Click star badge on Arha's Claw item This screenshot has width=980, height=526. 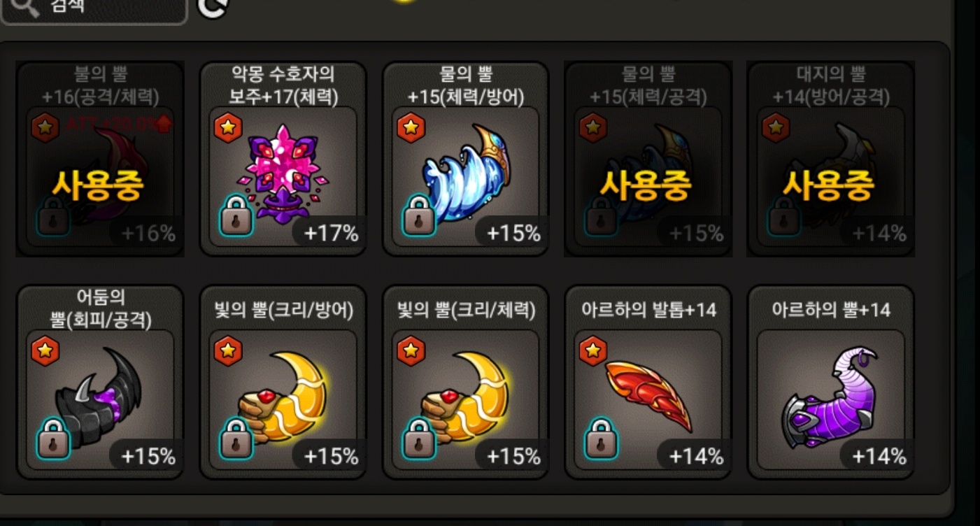tap(593, 352)
